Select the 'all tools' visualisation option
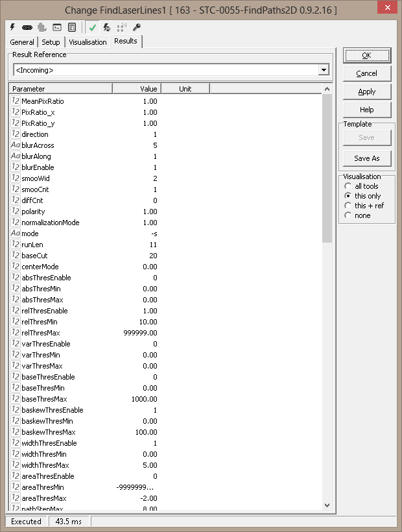The width and height of the screenshot is (402, 532). coord(348,186)
